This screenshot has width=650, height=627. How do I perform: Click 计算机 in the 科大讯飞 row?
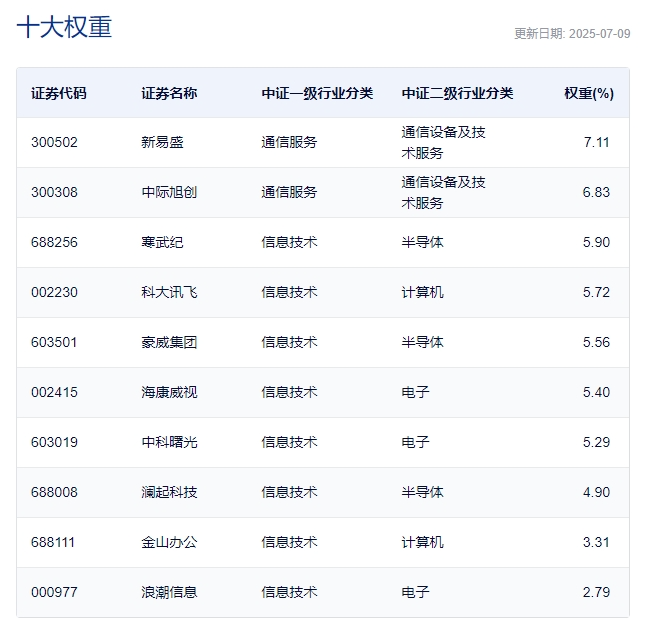tap(422, 293)
